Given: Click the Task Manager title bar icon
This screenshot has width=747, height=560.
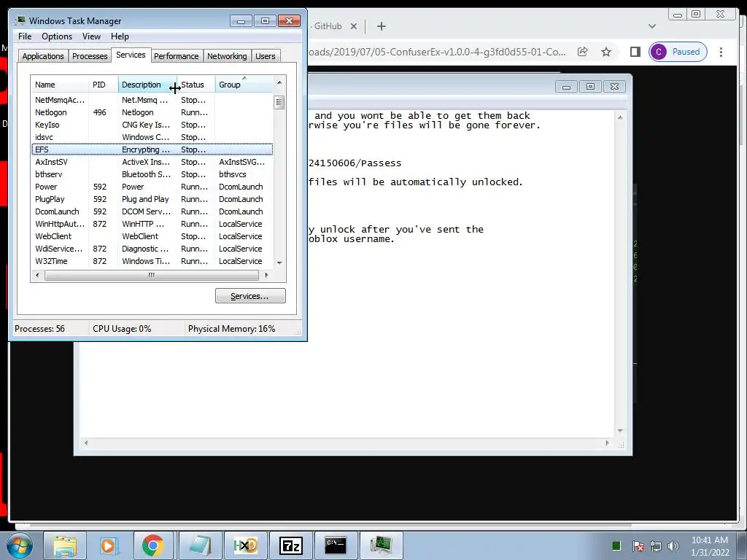Looking at the screenshot, I should point(20,21).
